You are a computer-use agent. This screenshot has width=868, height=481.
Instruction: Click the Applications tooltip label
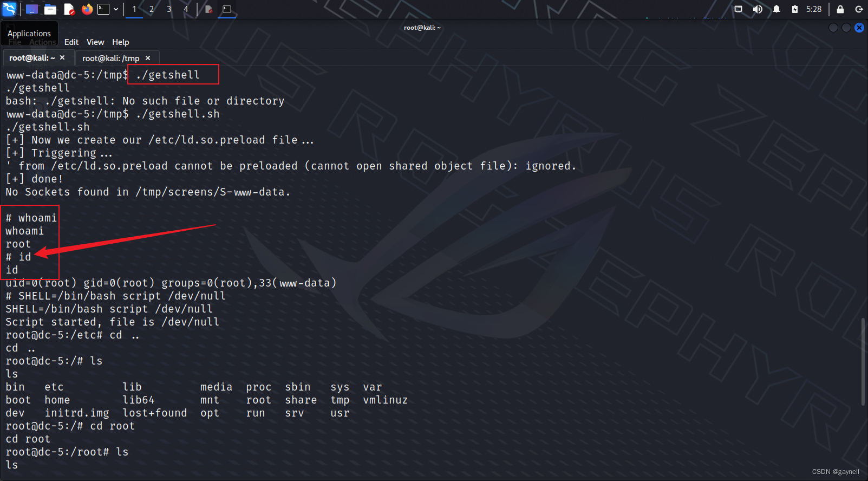pos(29,34)
